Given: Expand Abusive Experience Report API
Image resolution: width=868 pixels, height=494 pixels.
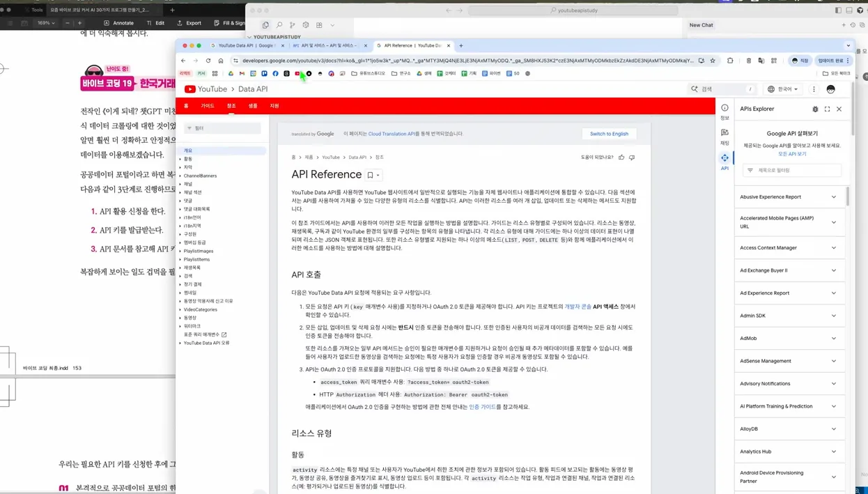Looking at the screenshot, I should [789, 197].
